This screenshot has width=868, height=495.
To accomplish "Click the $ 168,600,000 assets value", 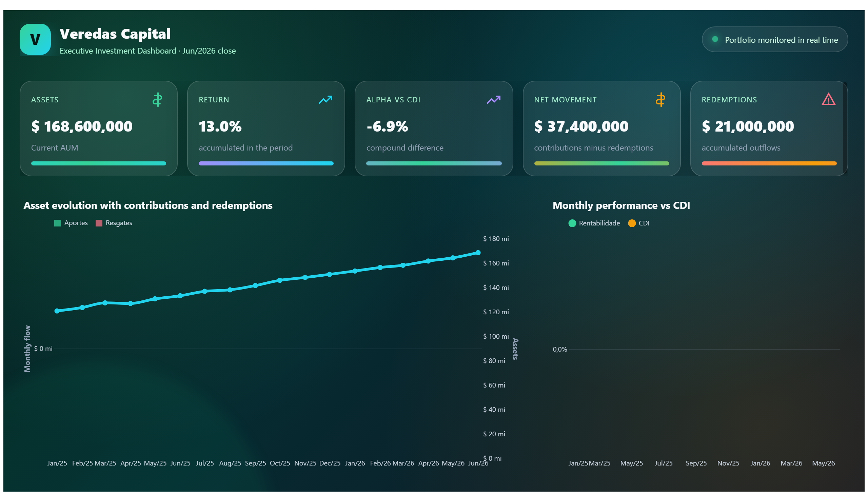I will tap(82, 126).
